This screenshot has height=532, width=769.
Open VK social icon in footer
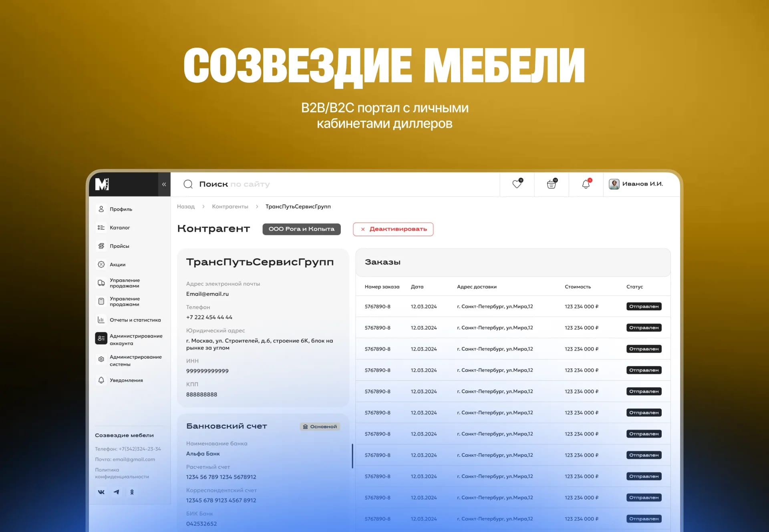click(x=101, y=492)
